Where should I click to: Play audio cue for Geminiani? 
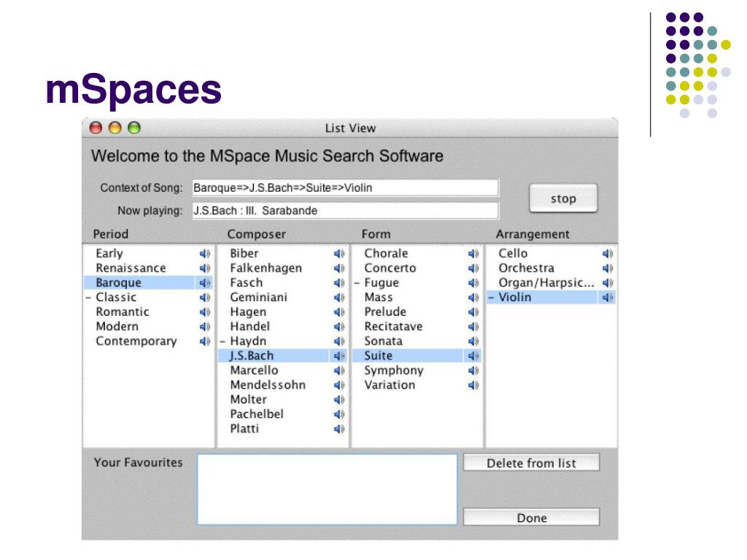[x=339, y=297]
